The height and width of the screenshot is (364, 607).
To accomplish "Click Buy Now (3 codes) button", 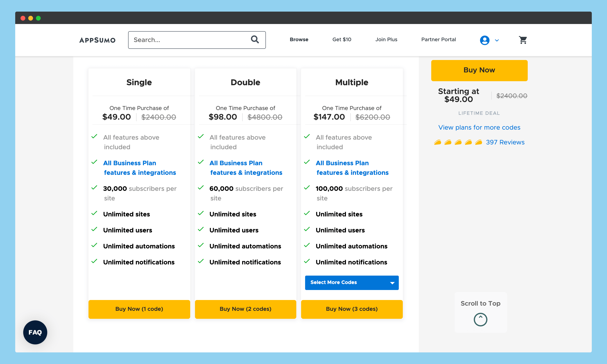I will pyautogui.click(x=352, y=309).
